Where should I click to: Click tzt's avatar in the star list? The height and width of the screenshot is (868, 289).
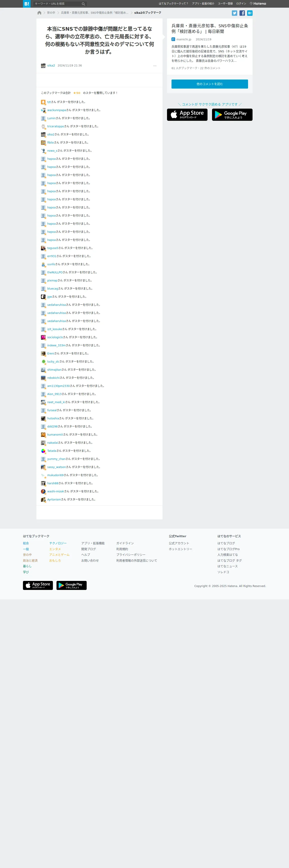(x=43, y=102)
